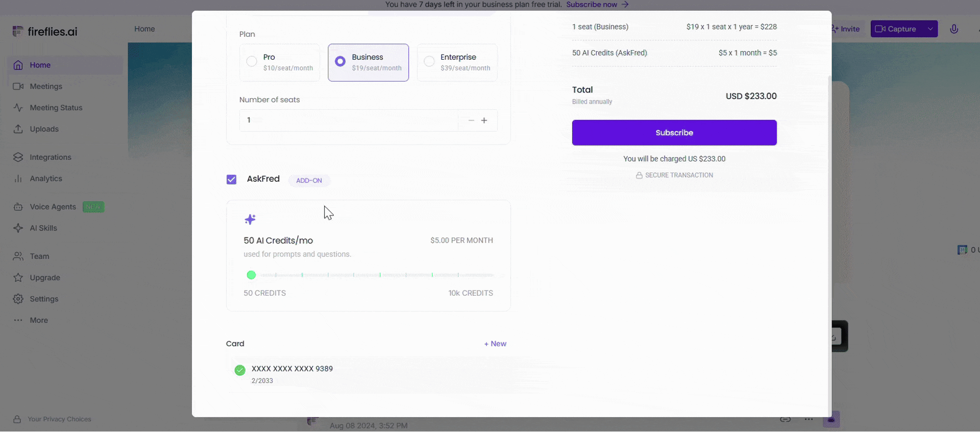980x432 pixels.
Task: Click the 50 CREDITS label
Action: pyautogui.click(x=264, y=293)
